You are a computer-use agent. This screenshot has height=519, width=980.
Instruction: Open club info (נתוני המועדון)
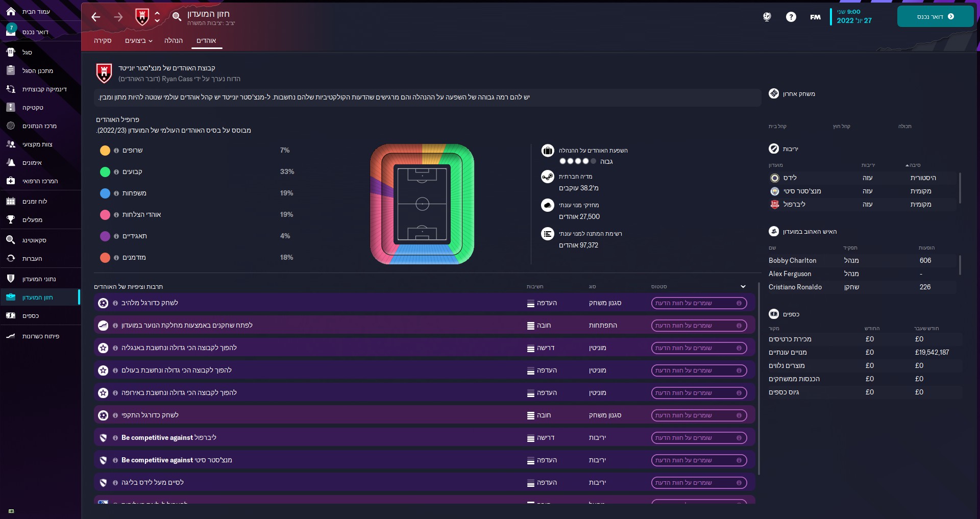point(40,279)
